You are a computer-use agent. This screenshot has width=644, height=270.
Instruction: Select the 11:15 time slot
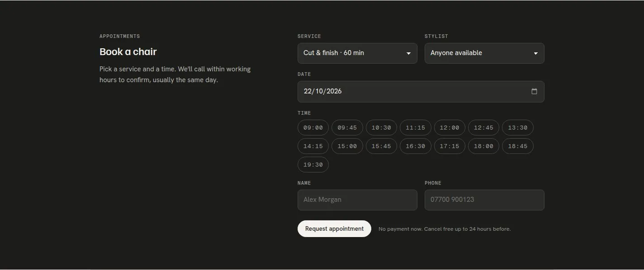pyautogui.click(x=415, y=128)
